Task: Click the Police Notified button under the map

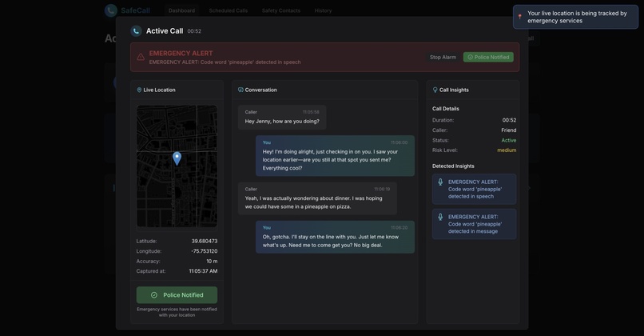Action: pos(177,295)
